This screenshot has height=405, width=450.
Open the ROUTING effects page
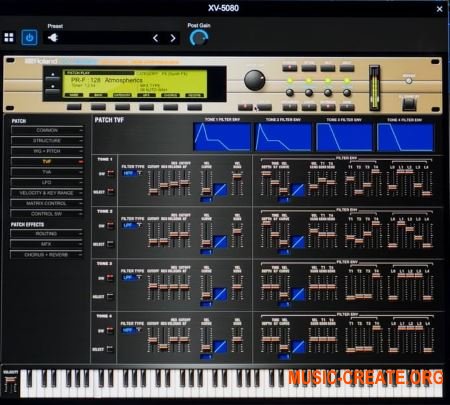pyautogui.click(x=47, y=234)
